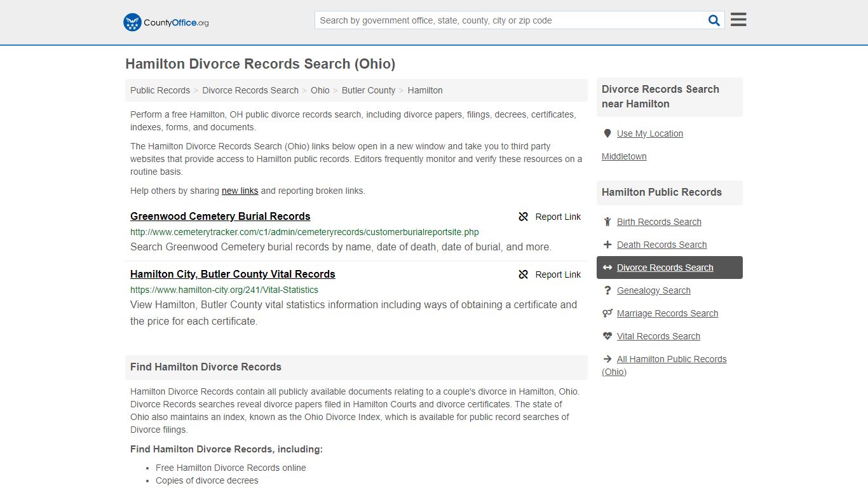Viewport: 868px width, 488px height.
Task: Click the location pin icon
Action: pyautogui.click(x=607, y=133)
